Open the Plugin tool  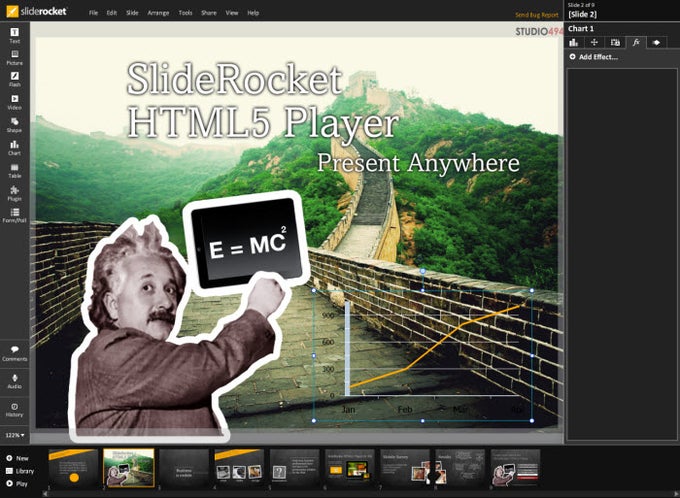[x=14, y=193]
